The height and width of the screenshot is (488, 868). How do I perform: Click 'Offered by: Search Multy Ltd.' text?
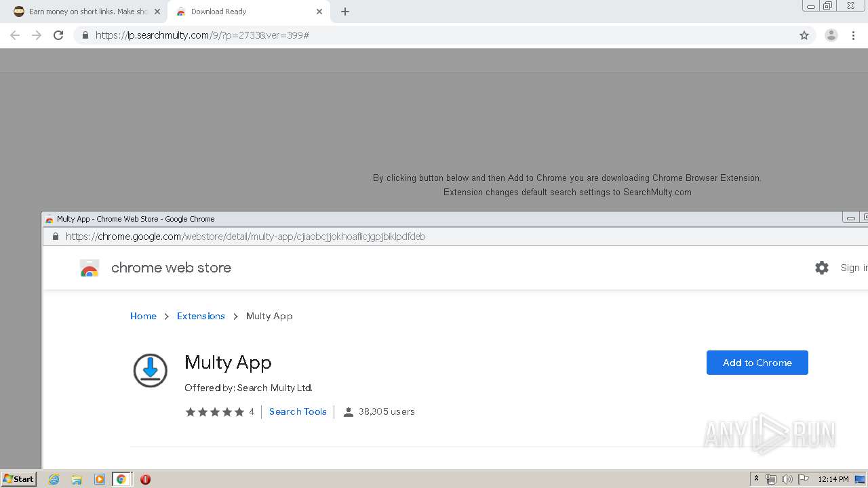point(248,388)
